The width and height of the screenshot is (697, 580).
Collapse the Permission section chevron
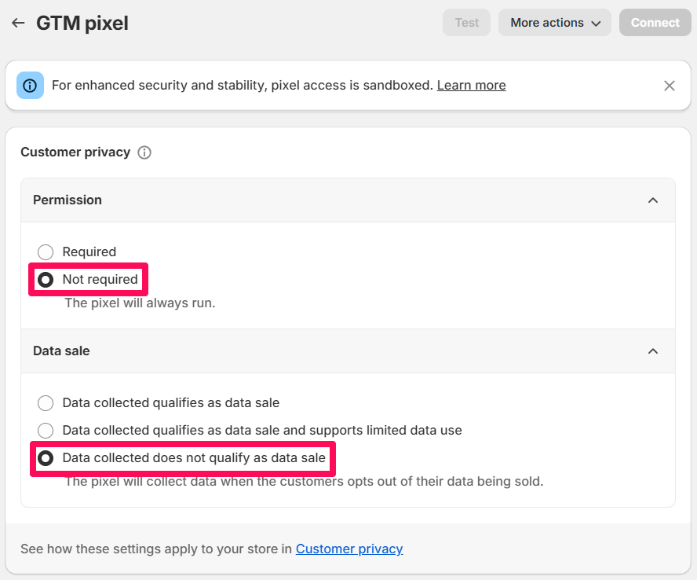[x=653, y=200]
